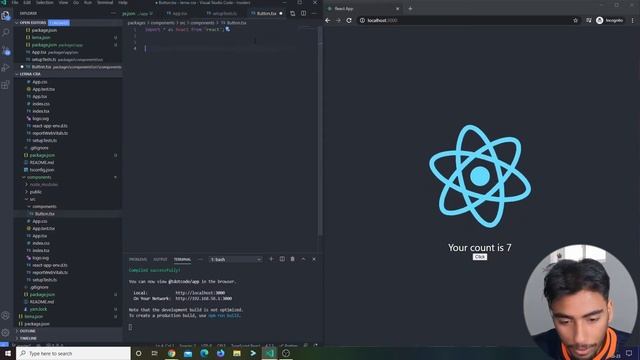Expand the node_modules folder
The image size is (640, 360).
click(x=43, y=184)
